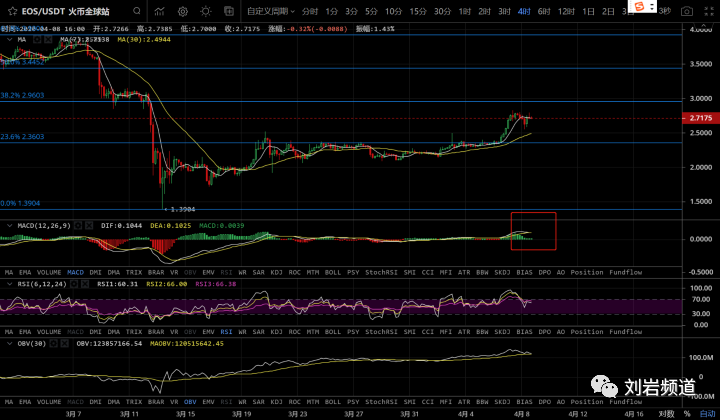Click the 0.0% 1.3904 Fibonacci level label

pos(20,203)
